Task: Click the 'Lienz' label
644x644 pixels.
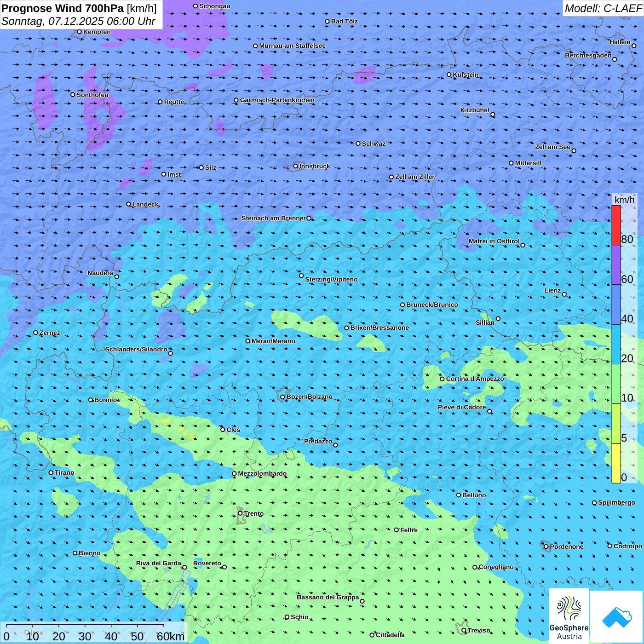Action: 552,290
